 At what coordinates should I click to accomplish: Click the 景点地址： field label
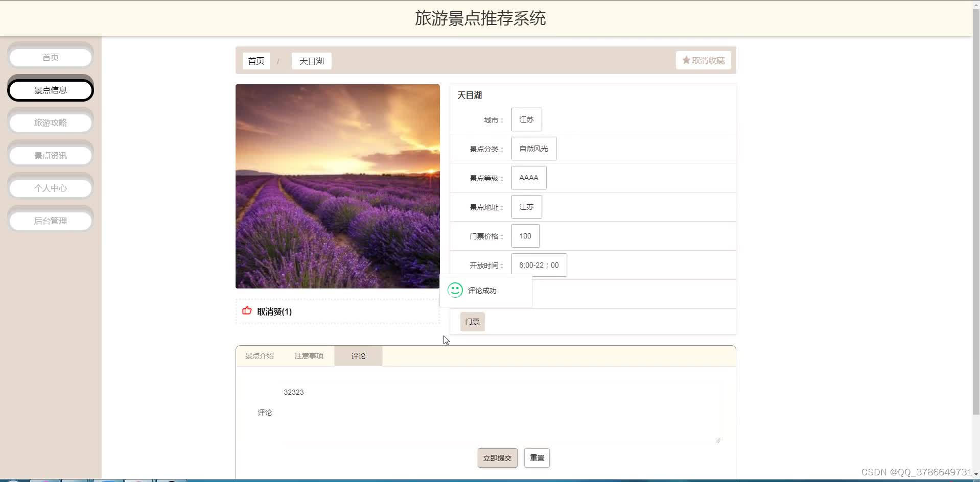pyautogui.click(x=487, y=207)
